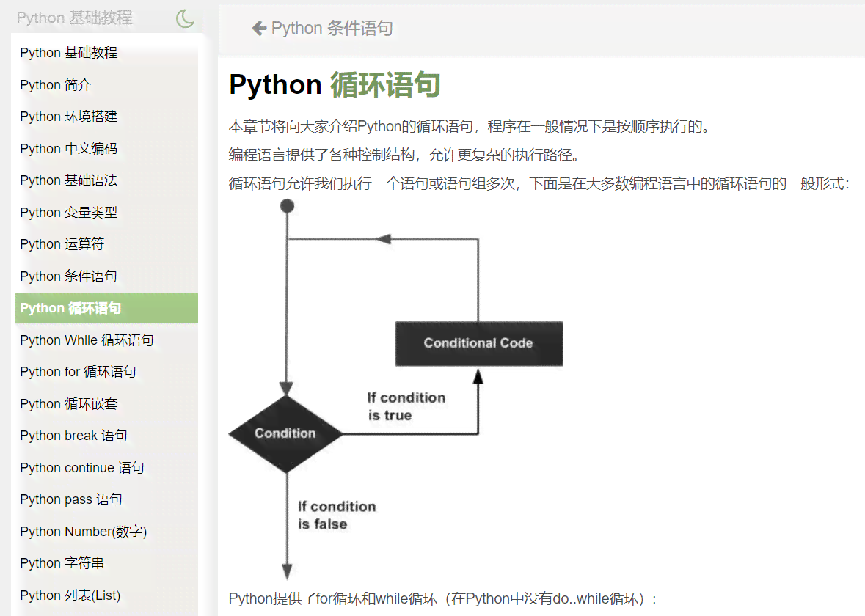Click sentence Python提供了for循环和while循环
This screenshot has height=616, width=865.
pyautogui.click(x=442, y=599)
